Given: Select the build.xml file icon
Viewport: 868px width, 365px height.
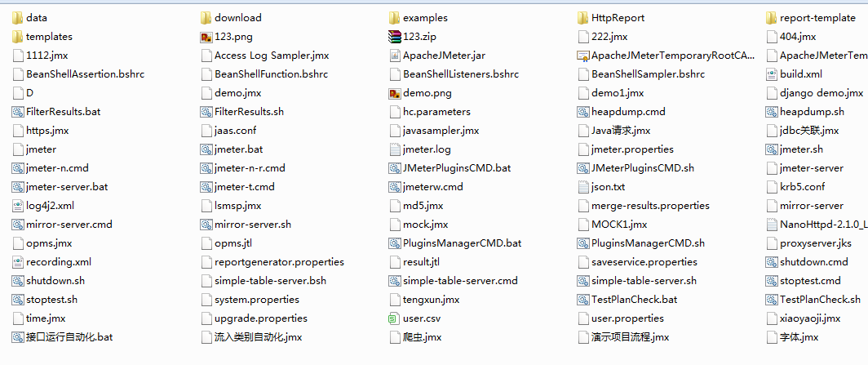Looking at the screenshot, I should click(771, 74).
